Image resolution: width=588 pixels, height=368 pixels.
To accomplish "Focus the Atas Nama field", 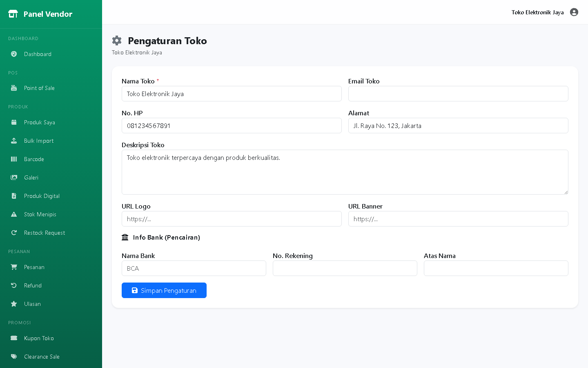I will click(x=496, y=268).
